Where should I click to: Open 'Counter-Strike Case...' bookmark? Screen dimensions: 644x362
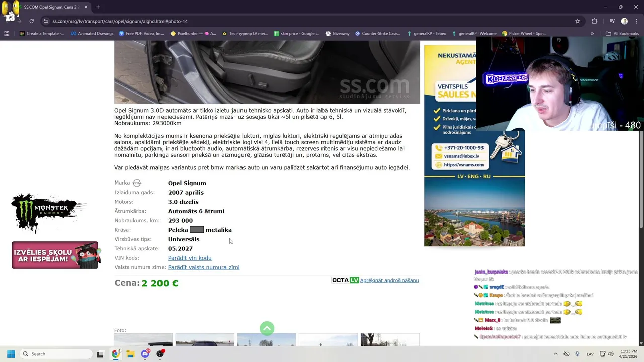point(378,34)
